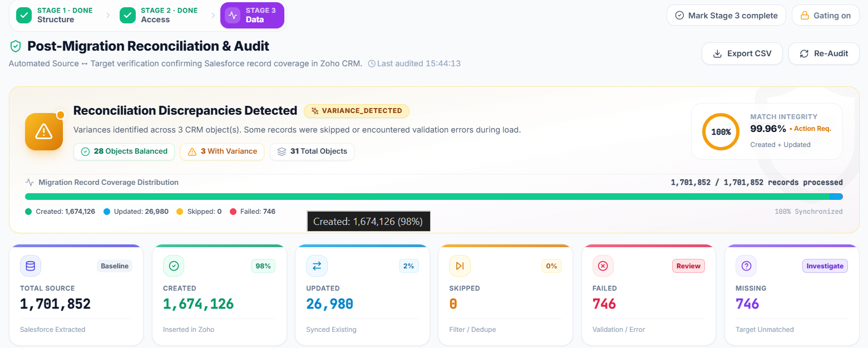Open the Stage 2 Access step
This screenshot has height=348, width=868.
pyautogui.click(x=159, y=15)
